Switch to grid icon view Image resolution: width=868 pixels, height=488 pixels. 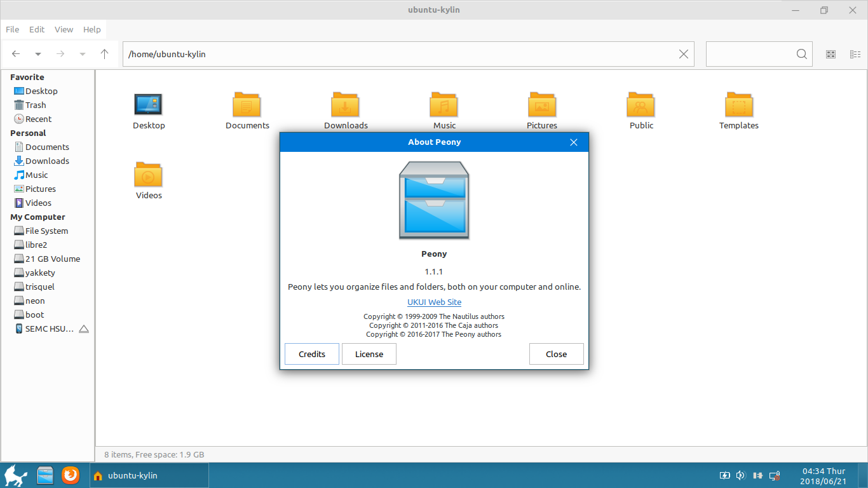coord(831,54)
